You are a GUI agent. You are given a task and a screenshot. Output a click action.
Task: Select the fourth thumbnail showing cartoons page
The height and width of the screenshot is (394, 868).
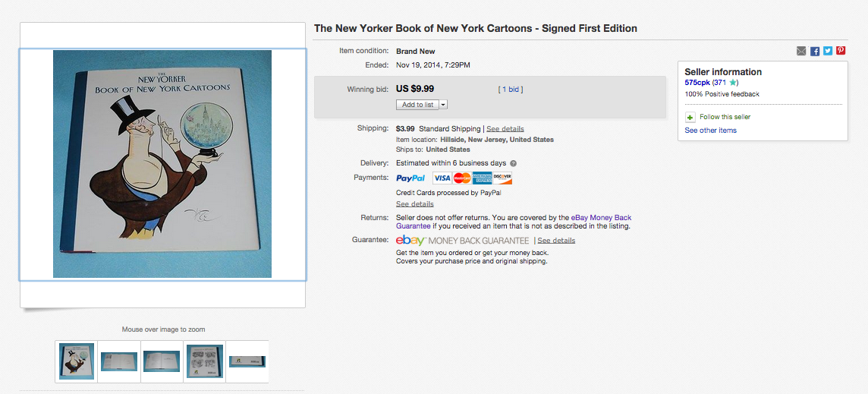pyautogui.click(x=204, y=361)
